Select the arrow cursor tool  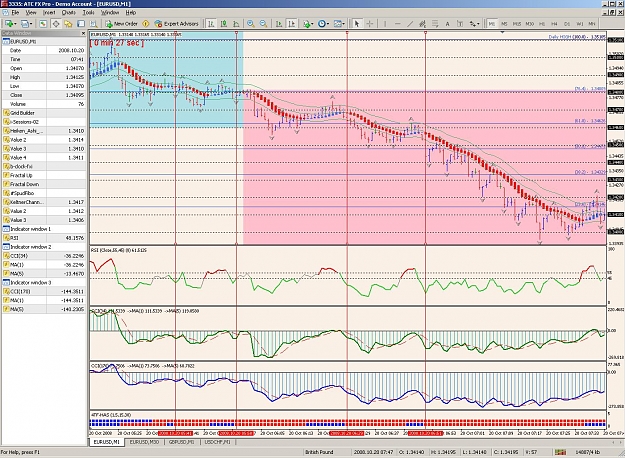pyautogui.click(x=357, y=24)
